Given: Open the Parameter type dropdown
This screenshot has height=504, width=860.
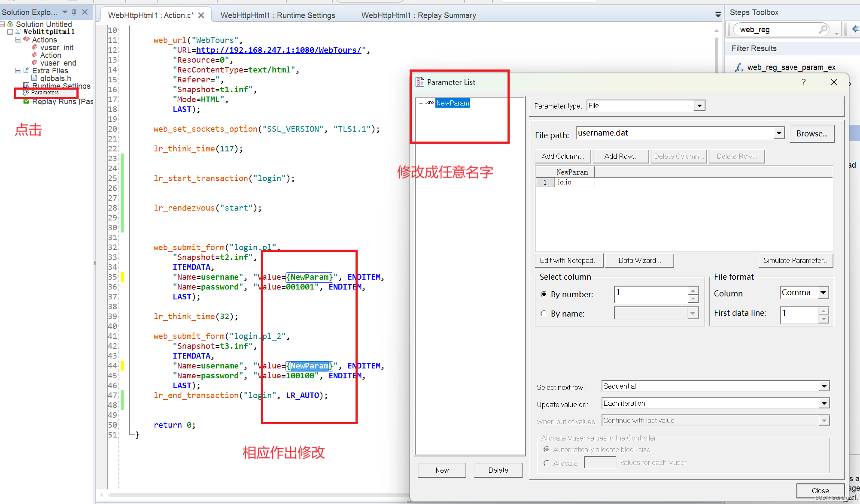Looking at the screenshot, I should (699, 106).
